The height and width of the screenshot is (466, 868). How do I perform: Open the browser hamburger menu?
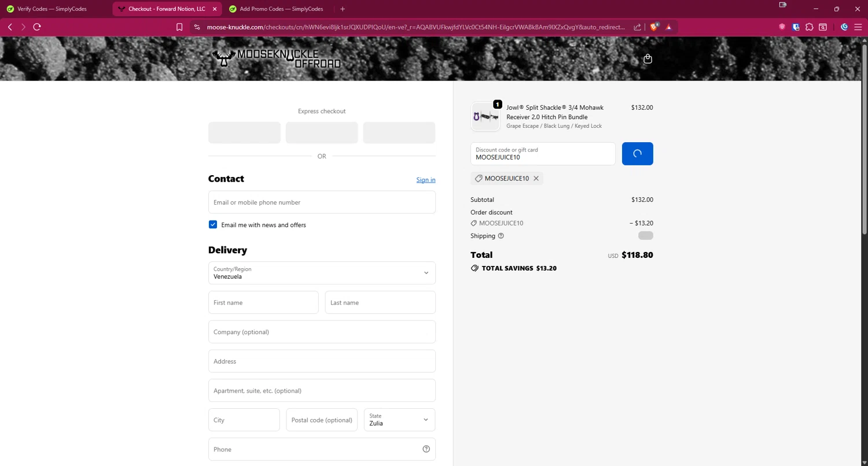(858, 27)
